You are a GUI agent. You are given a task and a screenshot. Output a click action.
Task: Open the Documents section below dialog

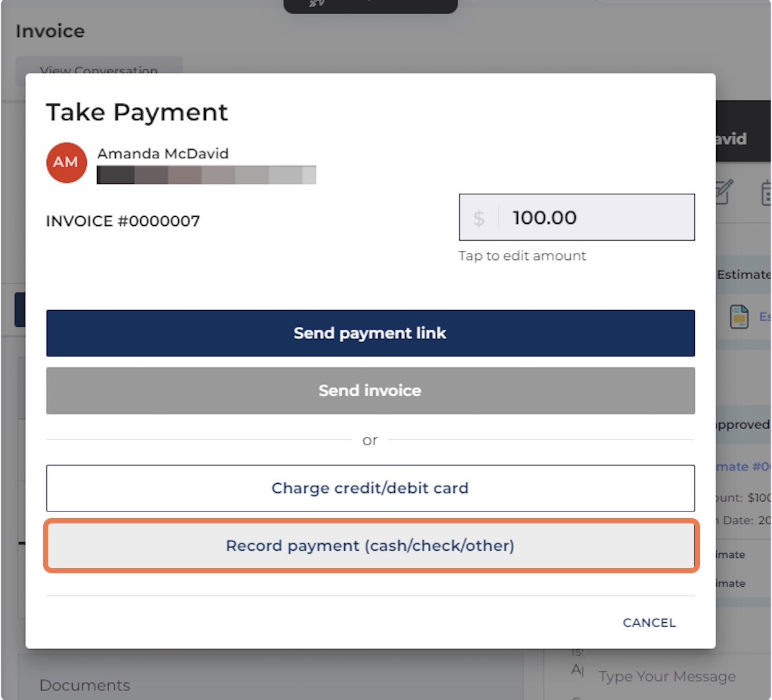(84, 685)
